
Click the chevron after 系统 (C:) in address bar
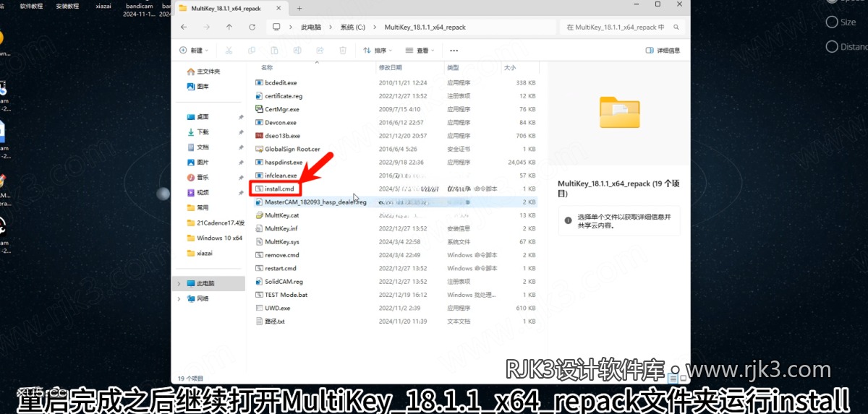pos(374,27)
